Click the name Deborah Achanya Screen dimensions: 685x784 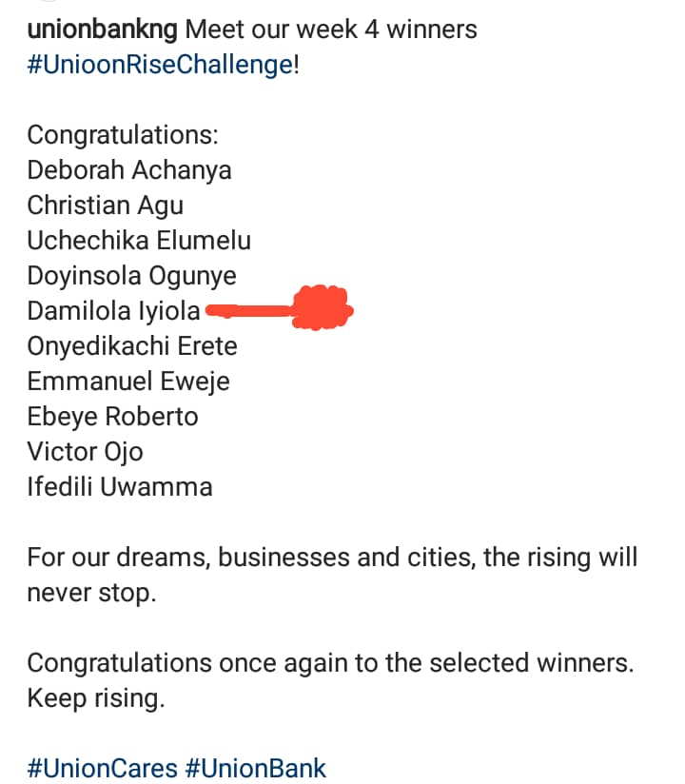click(129, 170)
